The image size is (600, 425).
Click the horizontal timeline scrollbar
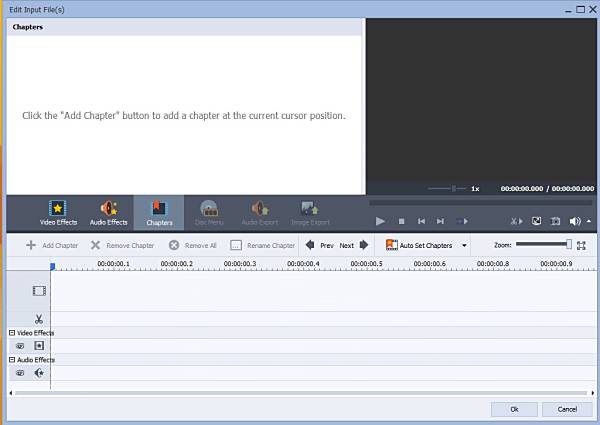pyautogui.click(x=301, y=393)
